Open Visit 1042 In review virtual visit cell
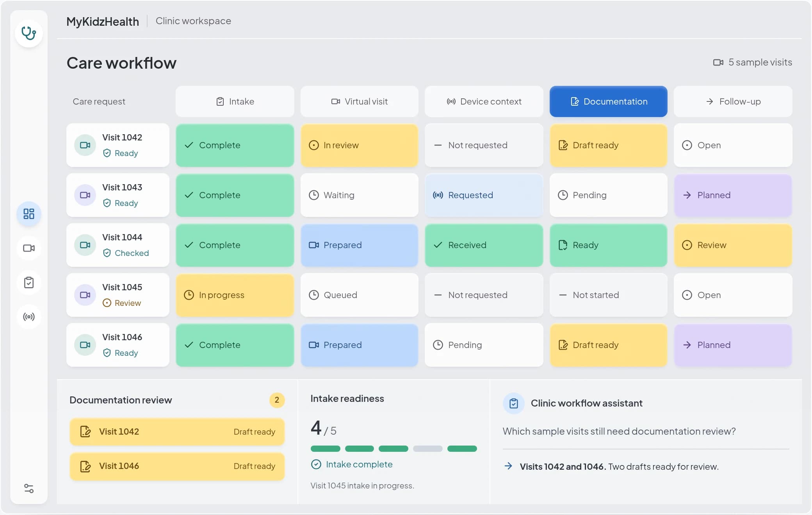This screenshot has width=812, height=515. tap(360, 145)
